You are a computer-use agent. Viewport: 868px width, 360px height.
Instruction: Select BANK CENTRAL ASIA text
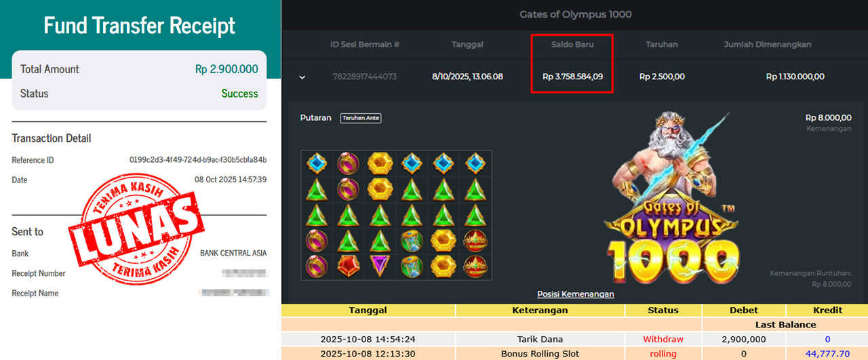(x=233, y=253)
